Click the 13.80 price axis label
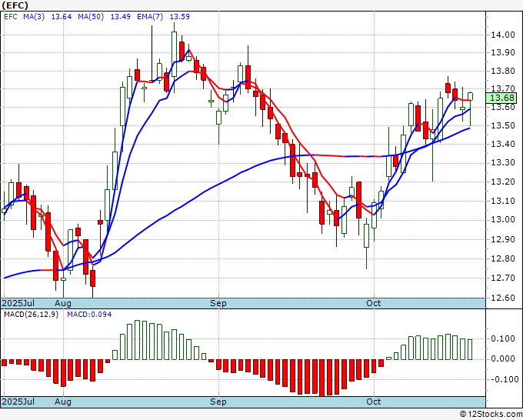 tap(503, 71)
